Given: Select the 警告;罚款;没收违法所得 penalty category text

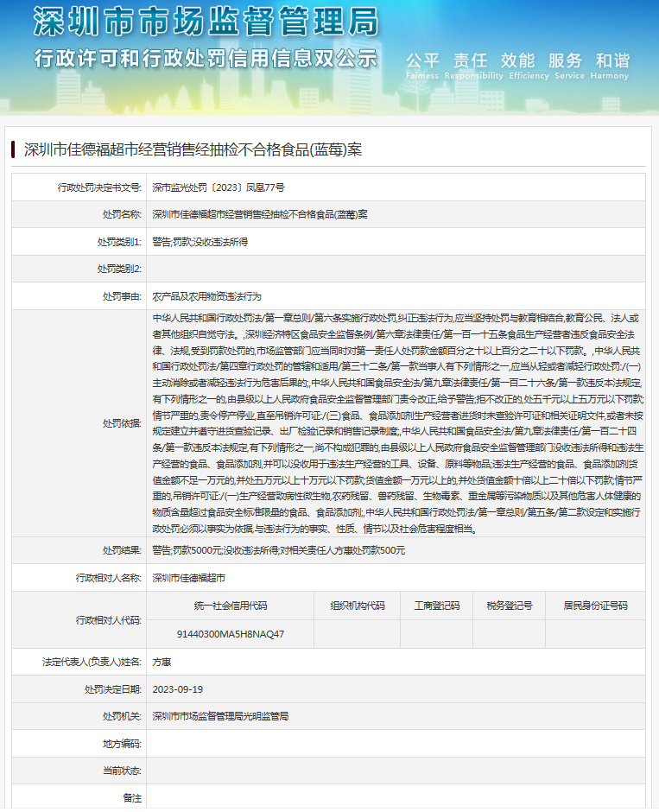Looking at the screenshot, I should click(200, 242).
